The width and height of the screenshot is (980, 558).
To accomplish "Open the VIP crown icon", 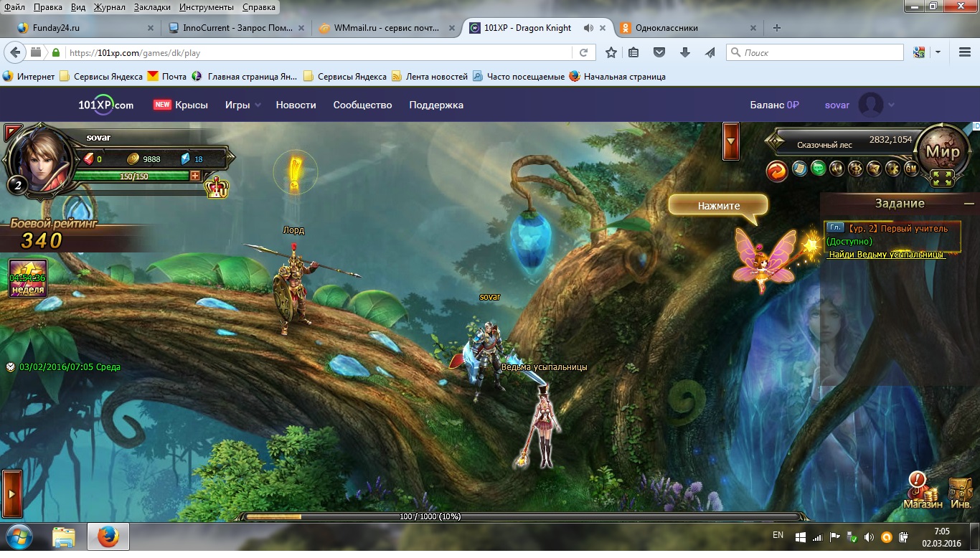I will coord(216,188).
